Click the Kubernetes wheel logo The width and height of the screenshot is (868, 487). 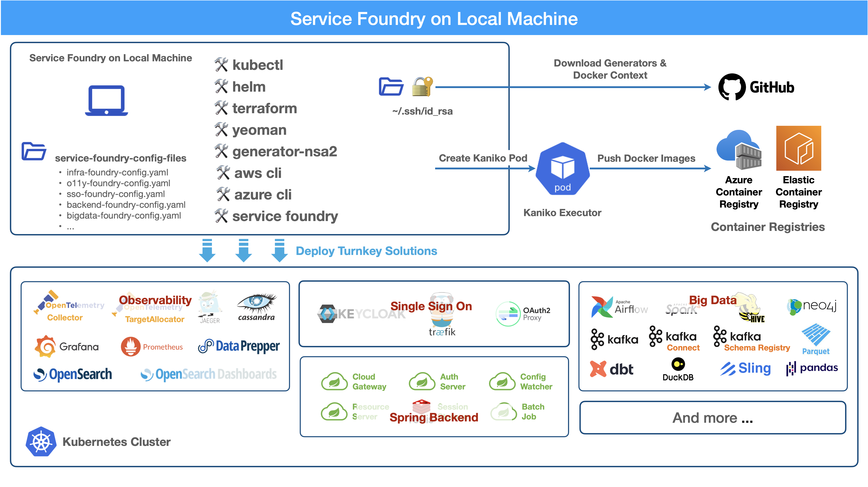click(x=41, y=442)
